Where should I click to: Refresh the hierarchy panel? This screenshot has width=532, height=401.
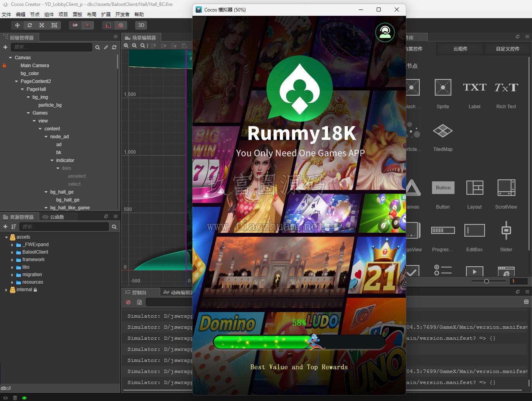pyautogui.click(x=114, y=47)
